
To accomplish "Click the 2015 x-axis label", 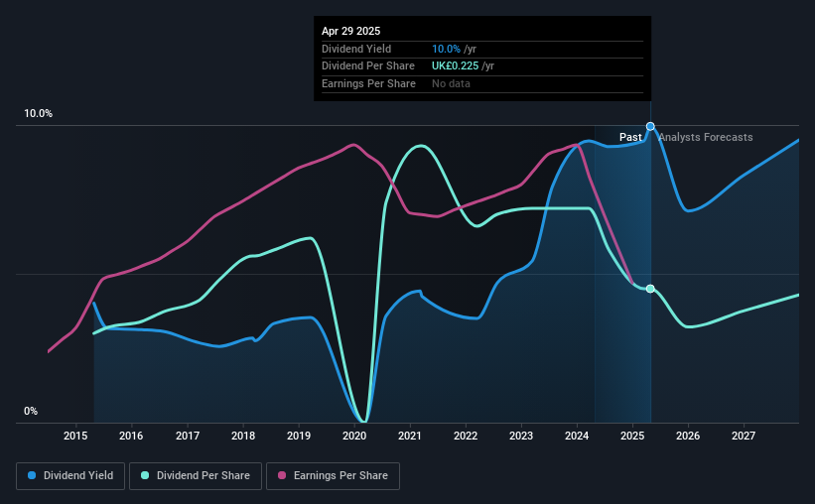I will [75, 436].
